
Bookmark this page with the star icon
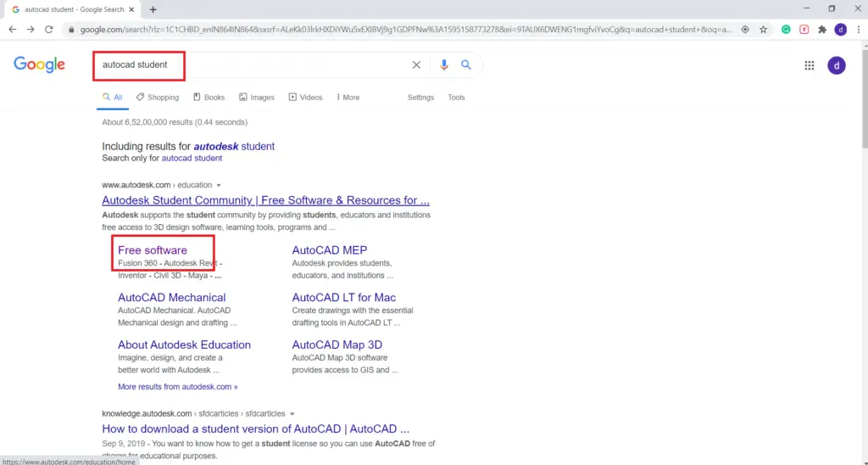(764, 30)
